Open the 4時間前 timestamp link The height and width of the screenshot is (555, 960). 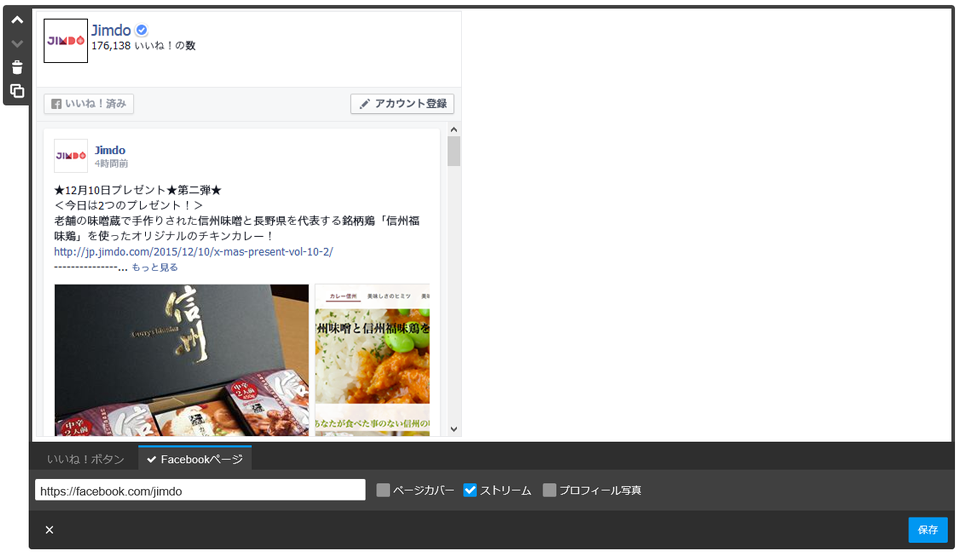tap(111, 164)
